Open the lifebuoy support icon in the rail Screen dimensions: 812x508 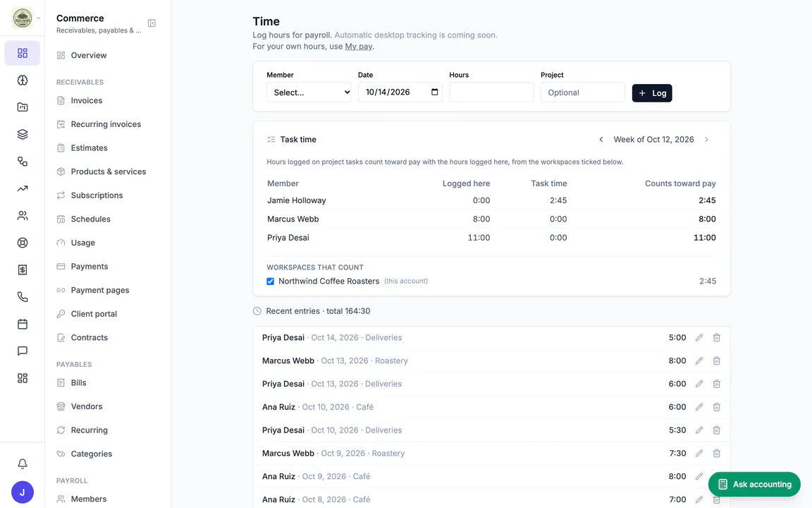pos(23,243)
